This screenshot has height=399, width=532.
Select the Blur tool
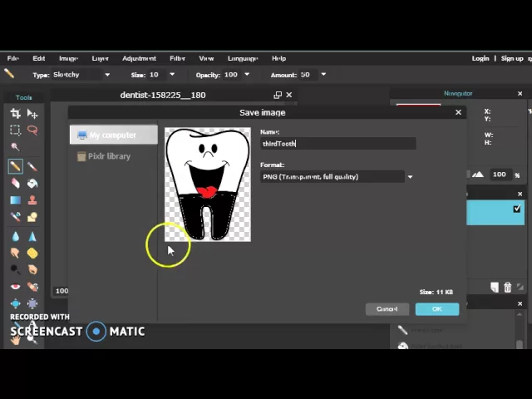tap(15, 236)
